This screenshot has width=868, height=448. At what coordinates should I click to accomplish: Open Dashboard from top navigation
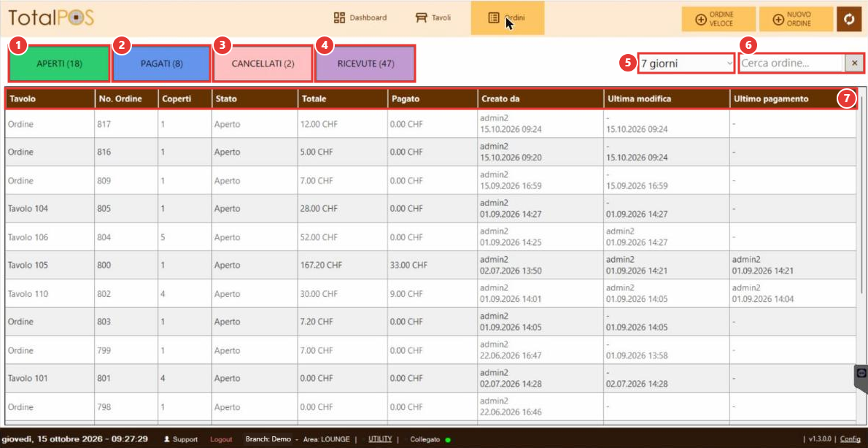pos(360,18)
